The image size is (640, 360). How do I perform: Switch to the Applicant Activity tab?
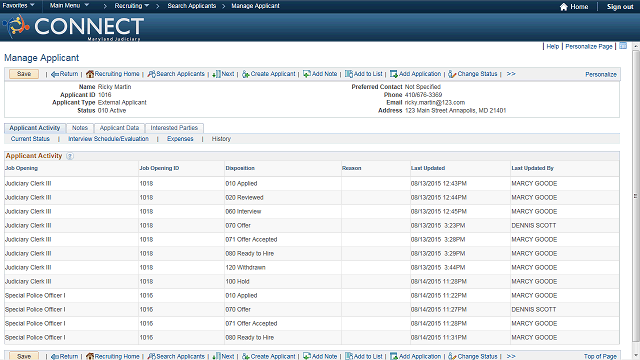click(x=35, y=128)
